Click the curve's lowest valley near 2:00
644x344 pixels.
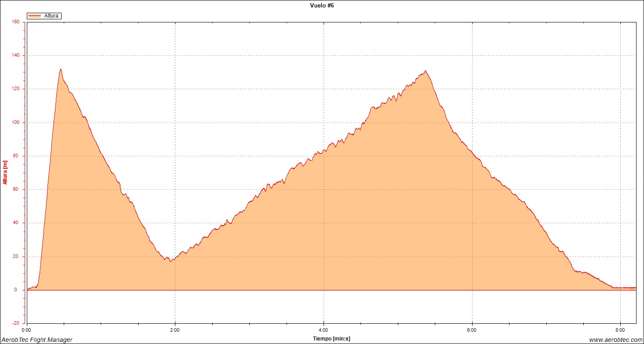171,261
